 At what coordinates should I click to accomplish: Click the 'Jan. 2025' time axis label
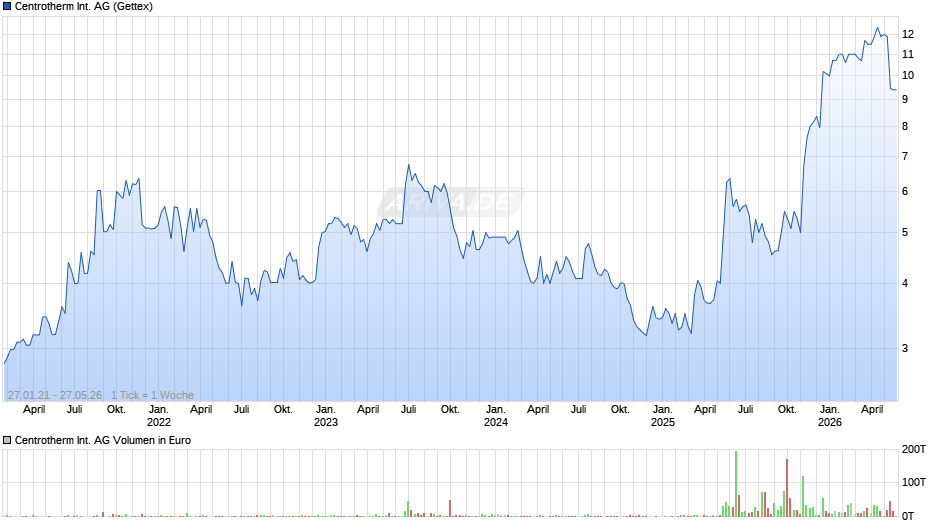pos(662,416)
